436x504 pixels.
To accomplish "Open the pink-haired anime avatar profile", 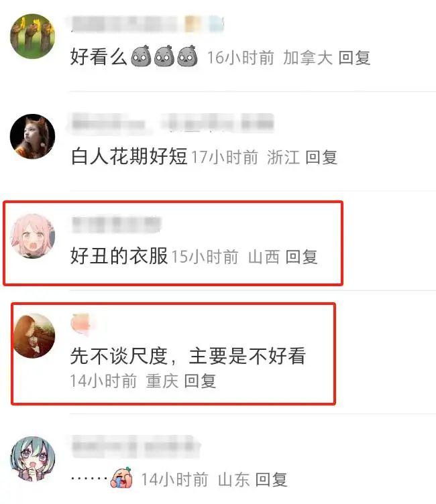I will (x=32, y=236).
